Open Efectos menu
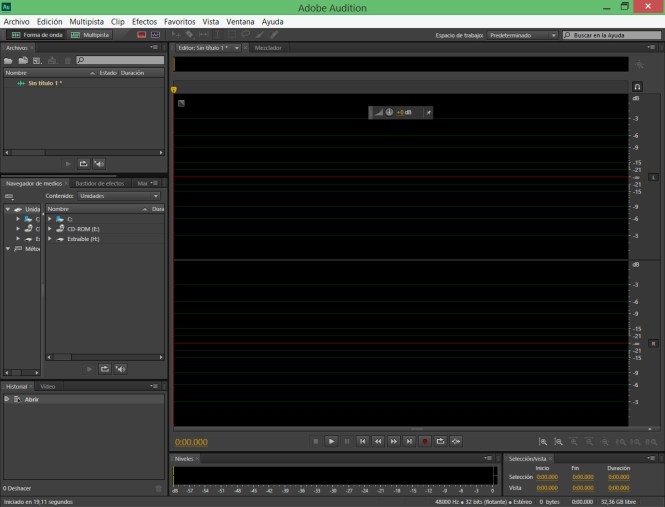This screenshot has height=507, width=665. click(x=144, y=22)
